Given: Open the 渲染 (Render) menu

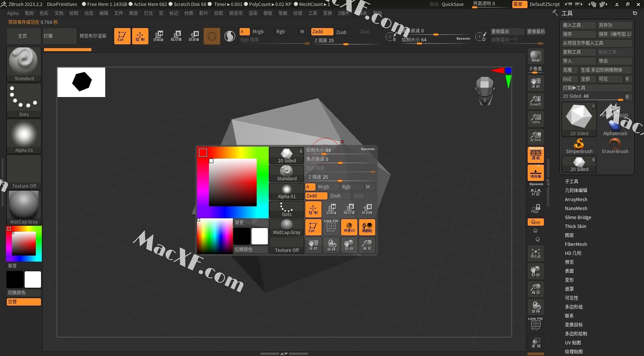Looking at the screenshot, I should coord(253,13).
